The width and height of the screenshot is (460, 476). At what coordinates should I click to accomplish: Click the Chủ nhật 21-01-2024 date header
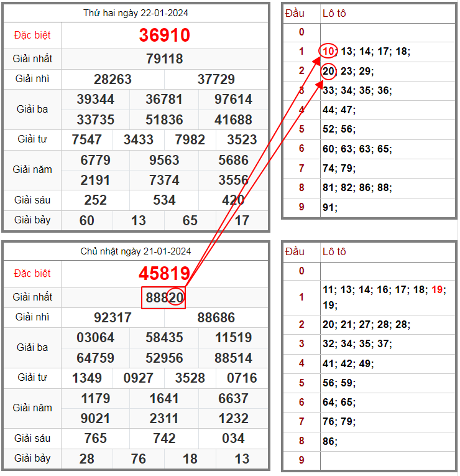click(136, 251)
